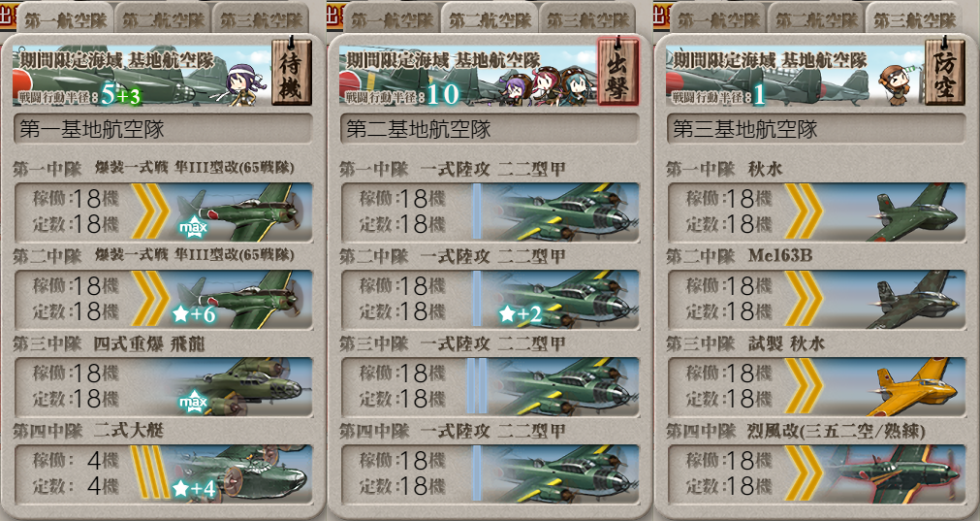Open the middle panel's 第一航空隊 tab
Viewport: 980px width, 521px height.
pos(392,19)
